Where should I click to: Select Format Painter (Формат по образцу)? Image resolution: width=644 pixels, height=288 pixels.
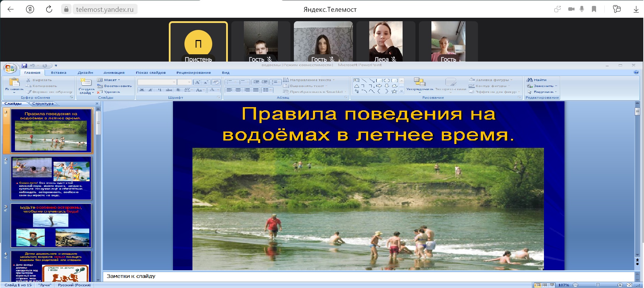(49, 92)
